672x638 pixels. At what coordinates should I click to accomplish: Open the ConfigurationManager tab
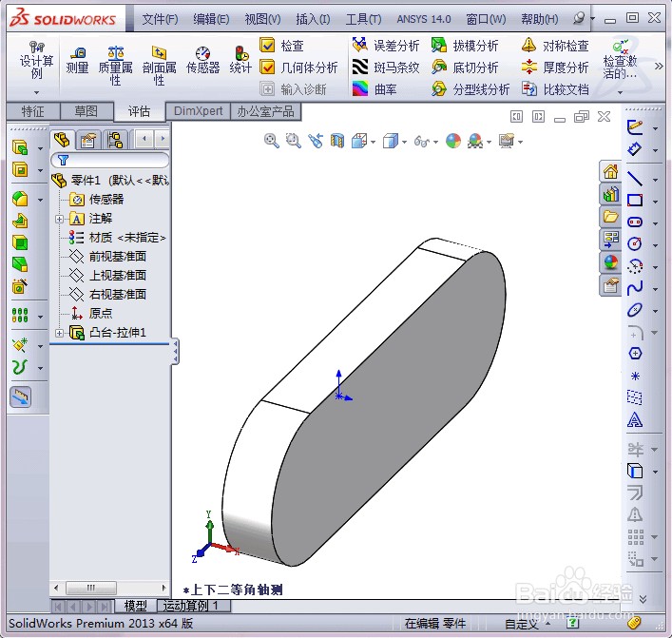tap(115, 140)
